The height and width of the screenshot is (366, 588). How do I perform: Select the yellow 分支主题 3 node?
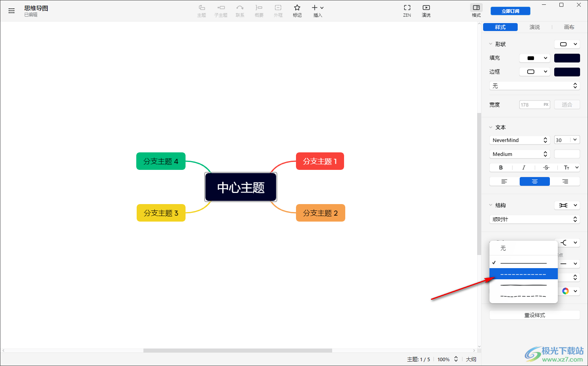161,213
